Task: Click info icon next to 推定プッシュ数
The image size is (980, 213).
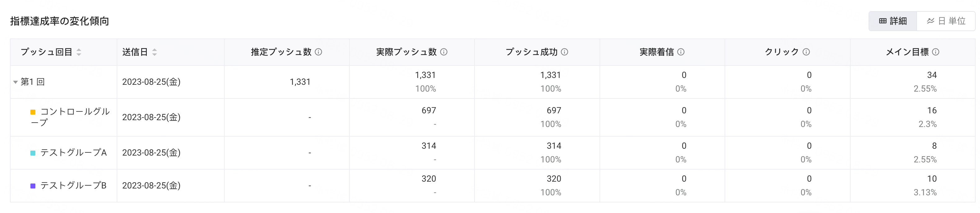Action: [318, 52]
